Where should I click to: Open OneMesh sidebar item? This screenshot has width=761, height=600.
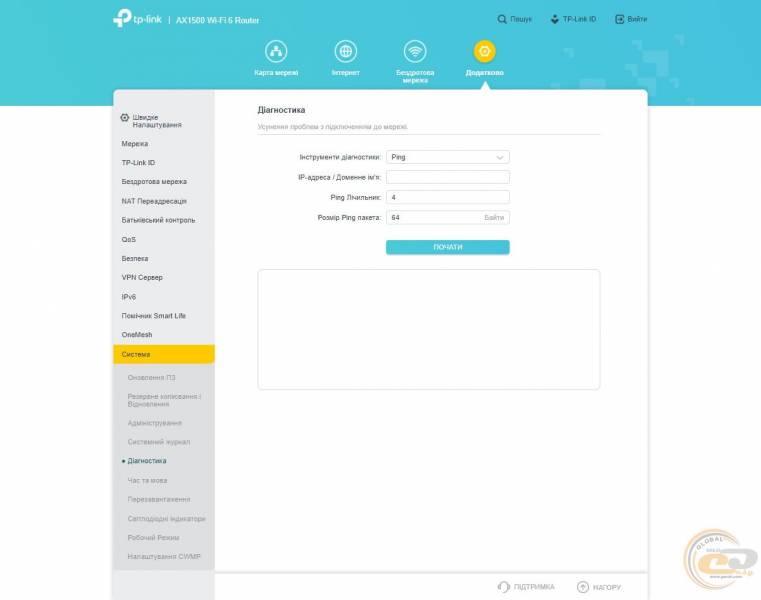click(137, 334)
